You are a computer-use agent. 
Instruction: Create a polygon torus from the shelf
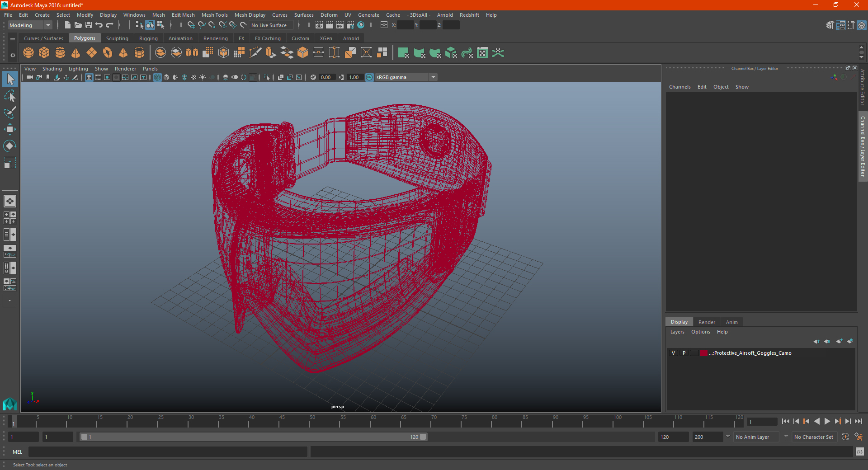click(x=108, y=53)
